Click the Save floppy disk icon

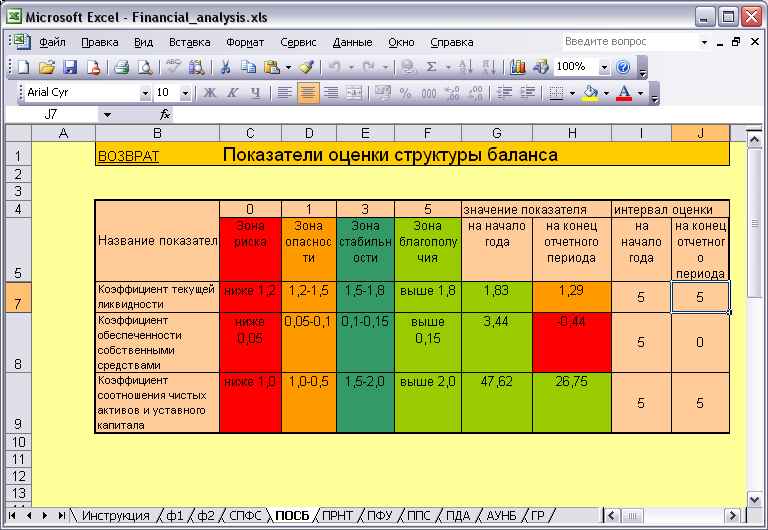click(x=71, y=67)
